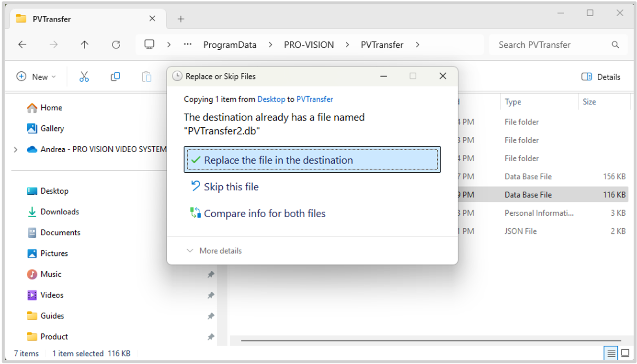Click the Copy icon in toolbar
The width and height of the screenshot is (637, 364).
click(x=115, y=77)
